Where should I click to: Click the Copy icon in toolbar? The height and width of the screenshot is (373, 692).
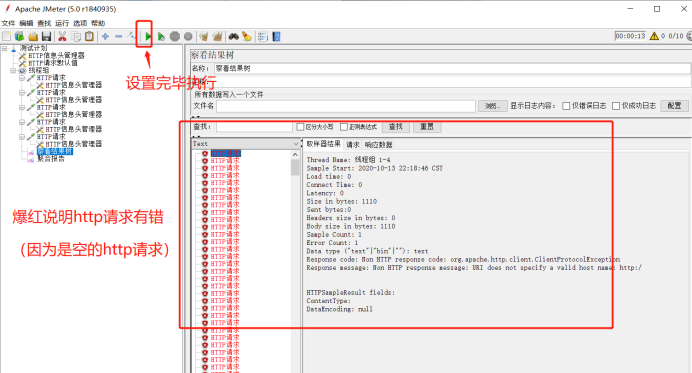click(x=76, y=36)
